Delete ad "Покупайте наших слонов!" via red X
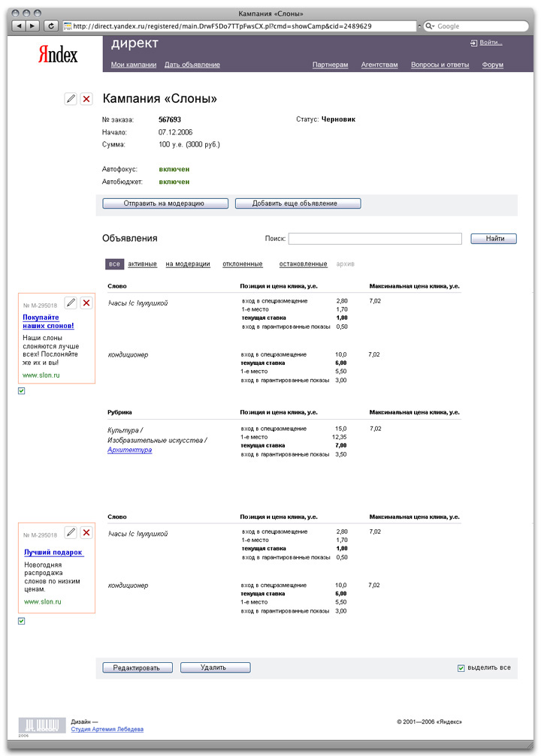Screen dimensions: 541x756 click(86, 303)
